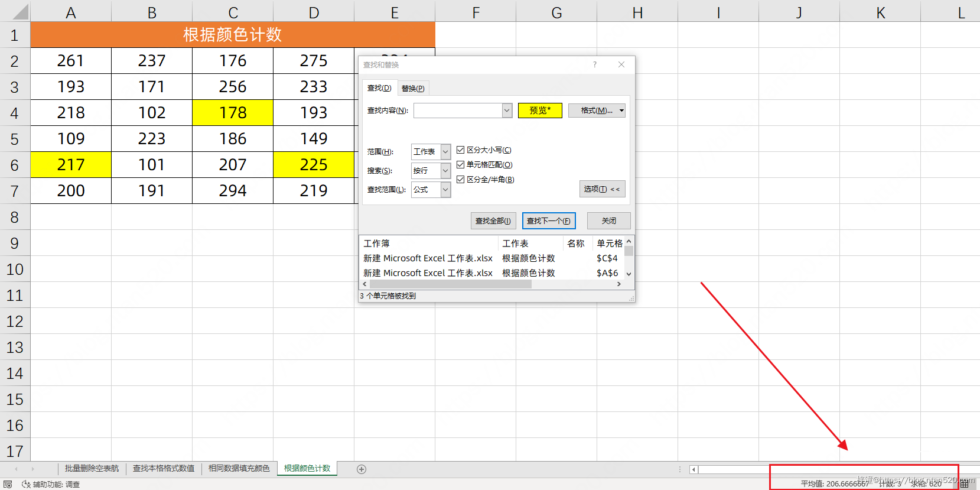Screen dimensions: 980x490
Task: Click the 工作表 column header in results
Action: pos(530,244)
